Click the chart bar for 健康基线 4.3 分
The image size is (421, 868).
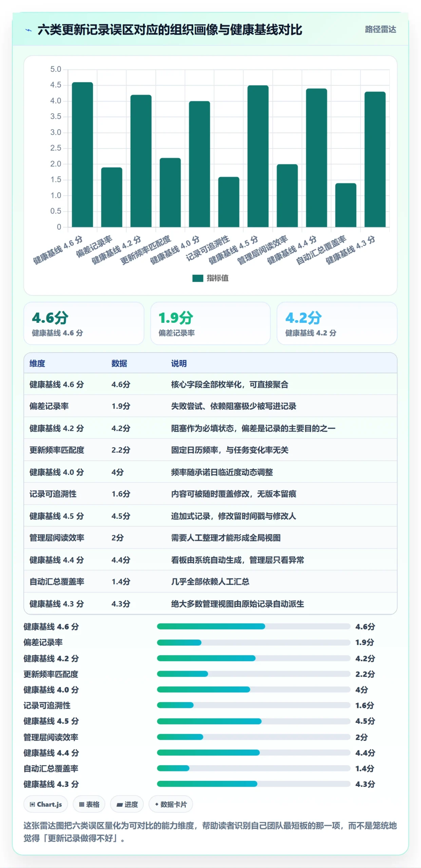click(x=375, y=159)
